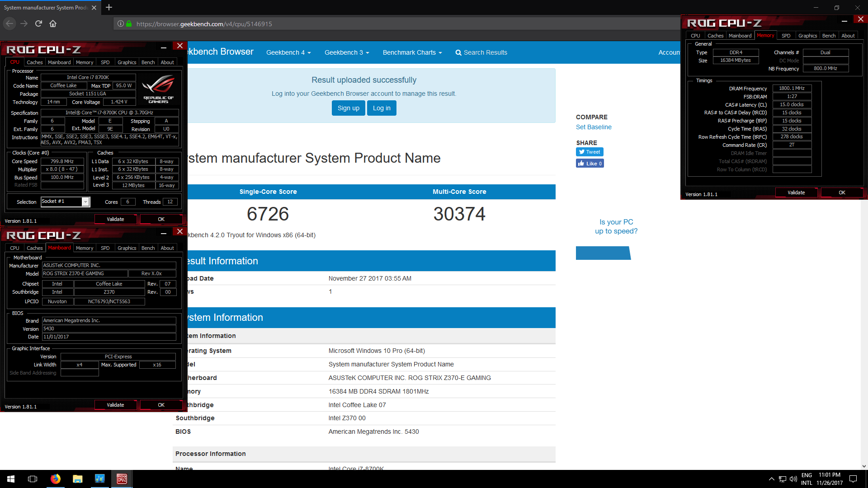Open the Action Center notification icon

pyautogui.click(x=853, y=479)
